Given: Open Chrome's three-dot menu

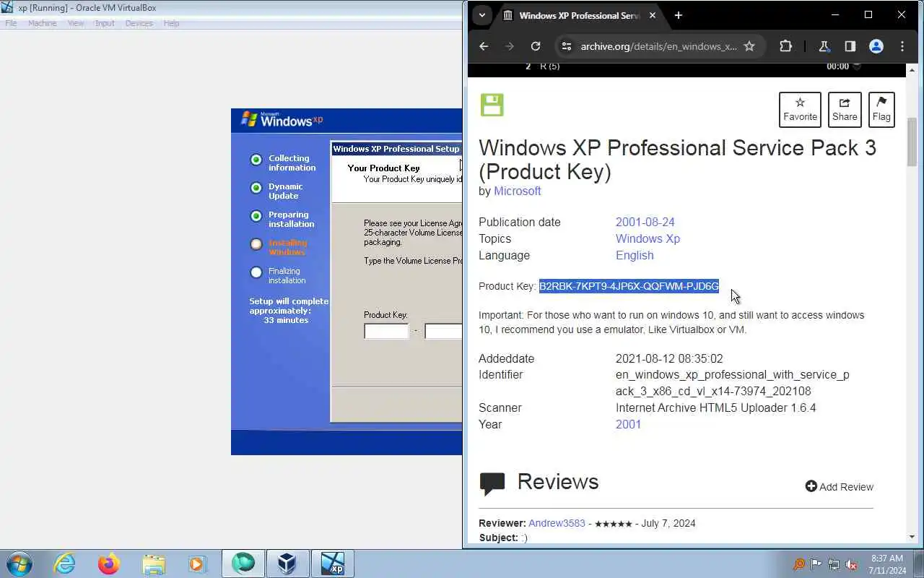Looking at the screenshot, I should click(x=902, y=46).
